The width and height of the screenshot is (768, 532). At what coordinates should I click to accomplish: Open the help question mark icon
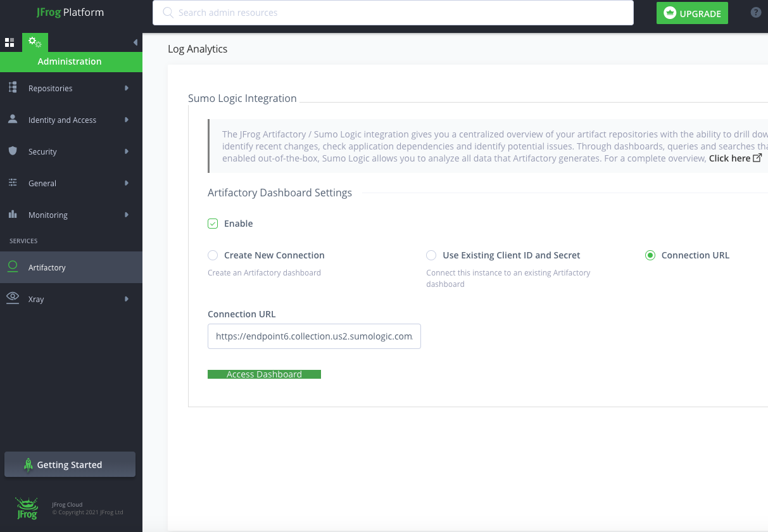coord(756,13)
